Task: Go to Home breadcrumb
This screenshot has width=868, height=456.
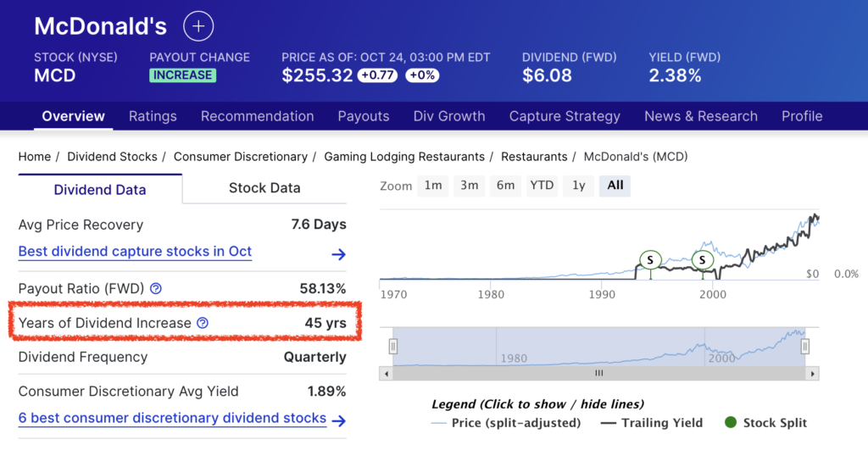Action: click(x=34, y=157)
